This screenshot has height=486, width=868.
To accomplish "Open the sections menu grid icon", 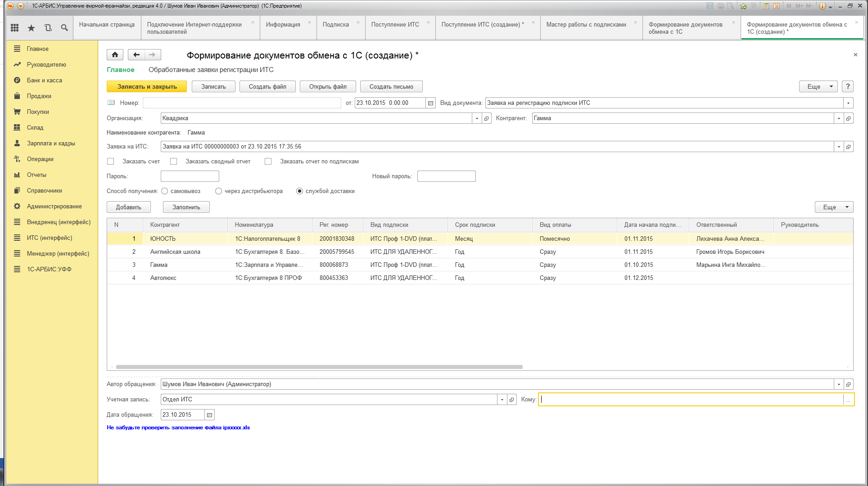I will click(x=14, y=28).
